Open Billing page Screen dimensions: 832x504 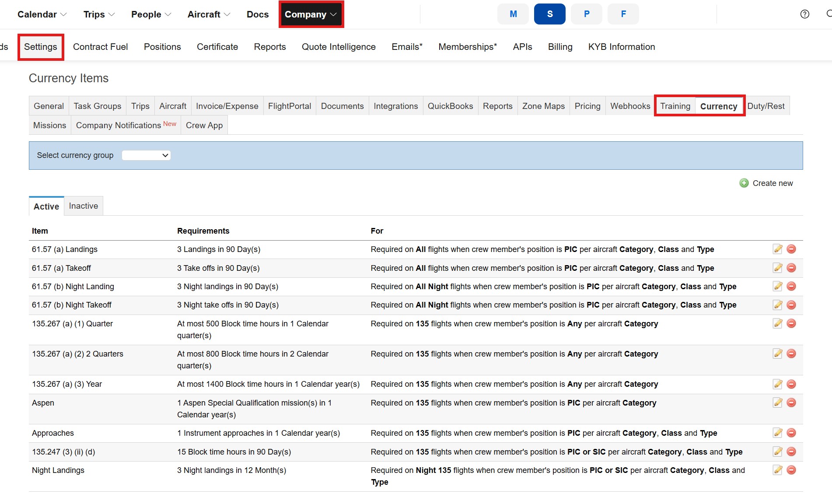click(560, 47)
